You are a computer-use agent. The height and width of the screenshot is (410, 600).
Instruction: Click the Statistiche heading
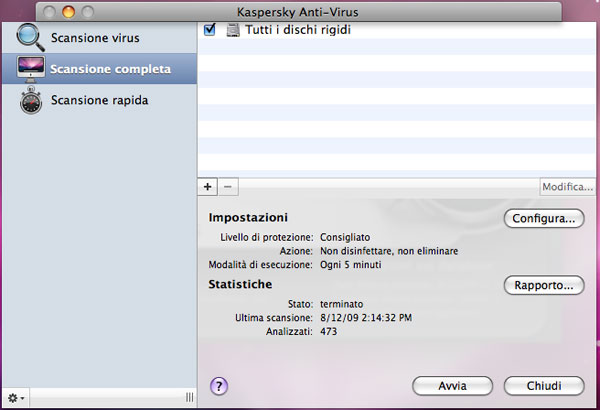point(240,284)
